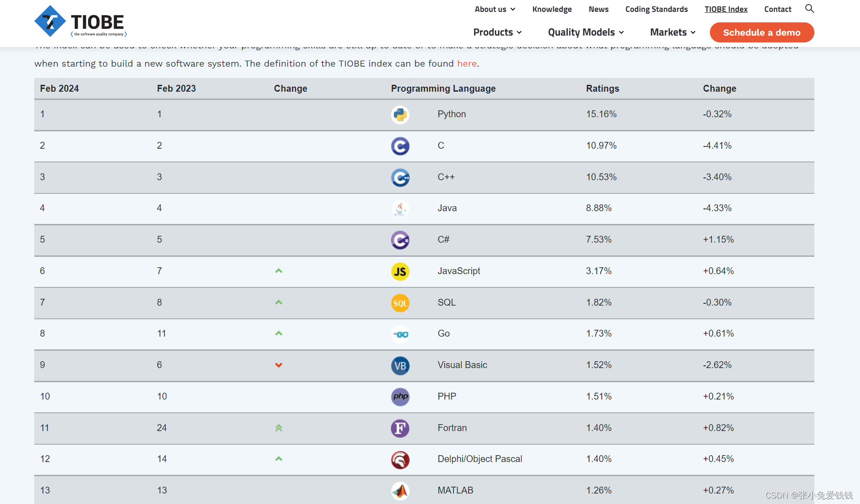The width and height of the screenshot is (860, 504).
Task: Click the C# logo icon
Action: (400, 240)
